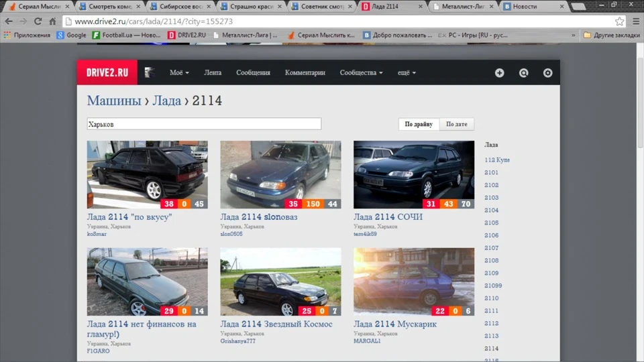Select model 2110 in sidebar

(x=491, y=298)
